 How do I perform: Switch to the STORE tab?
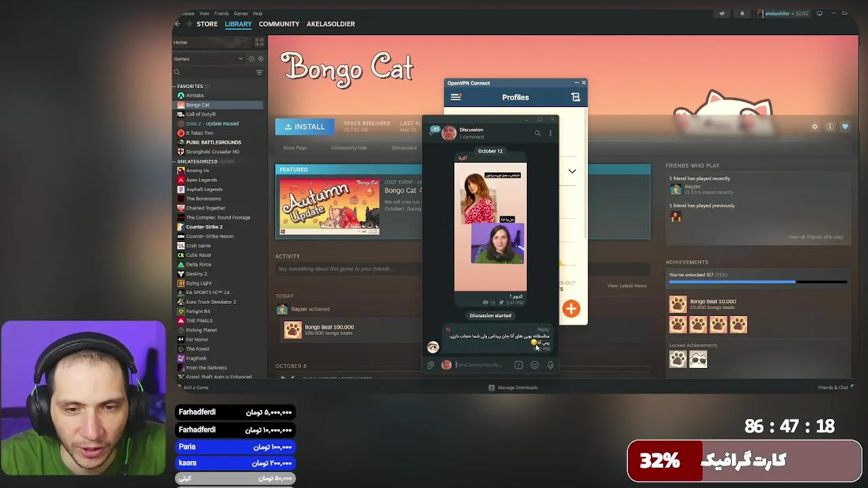(207, 24)
